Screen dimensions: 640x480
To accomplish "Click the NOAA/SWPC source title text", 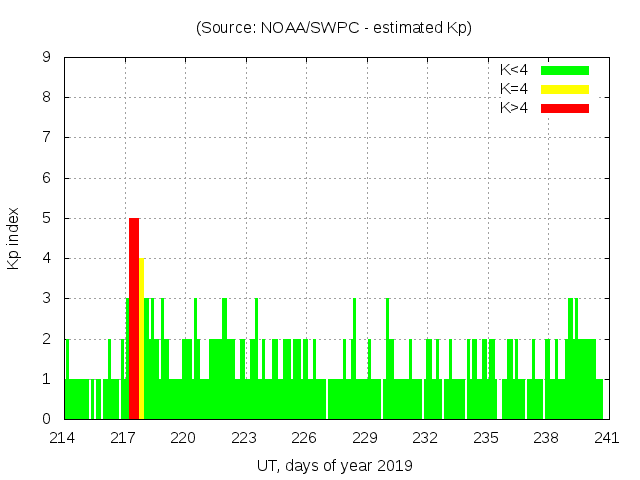I will point(334,28).
